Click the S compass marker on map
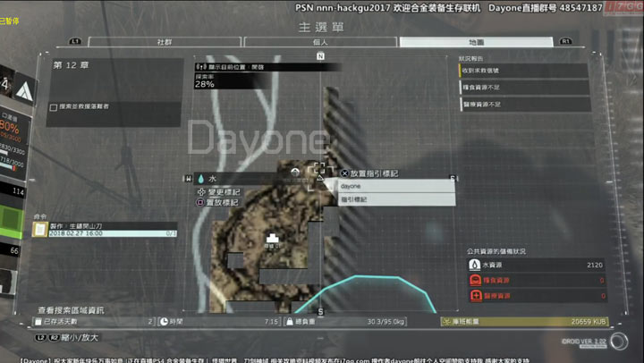Screen dimensions: 644x363 pos(320,312)
